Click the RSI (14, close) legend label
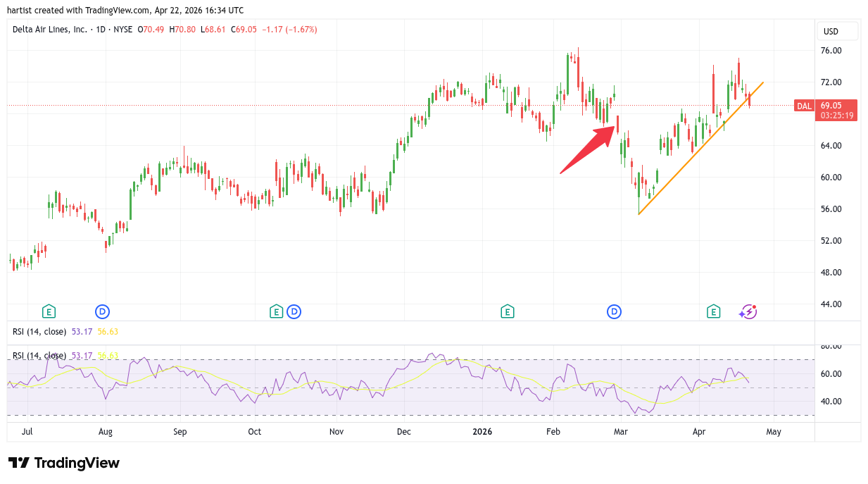The height and width of the screenshot is (484, 868). click(39, 331)
